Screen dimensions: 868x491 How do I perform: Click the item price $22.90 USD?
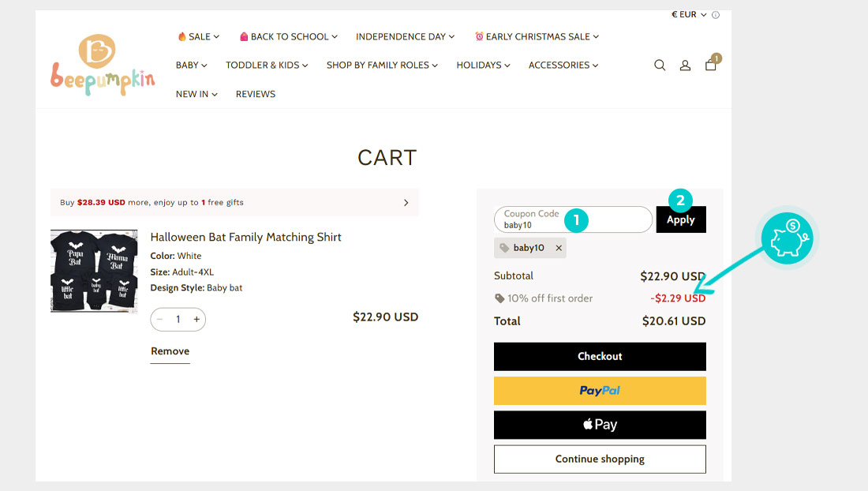[385, 317]
